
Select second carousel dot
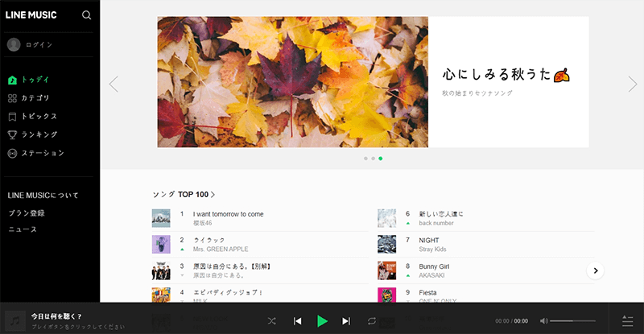point(373,159)
